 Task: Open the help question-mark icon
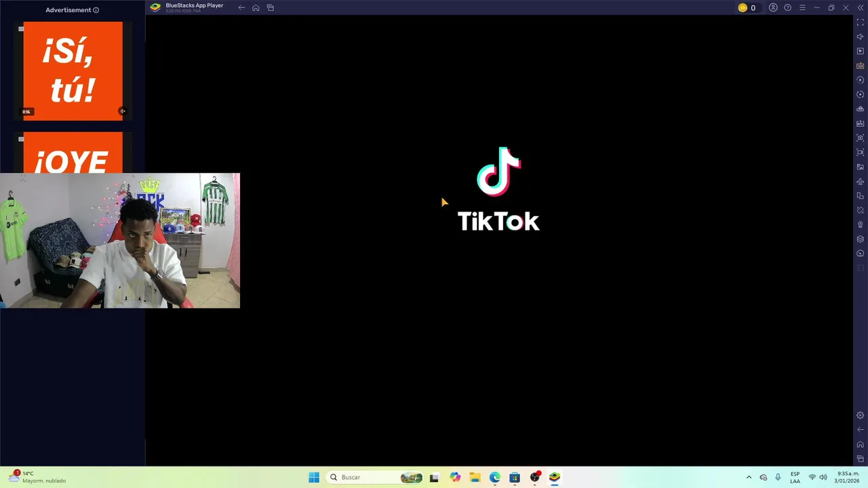point(787,7)
